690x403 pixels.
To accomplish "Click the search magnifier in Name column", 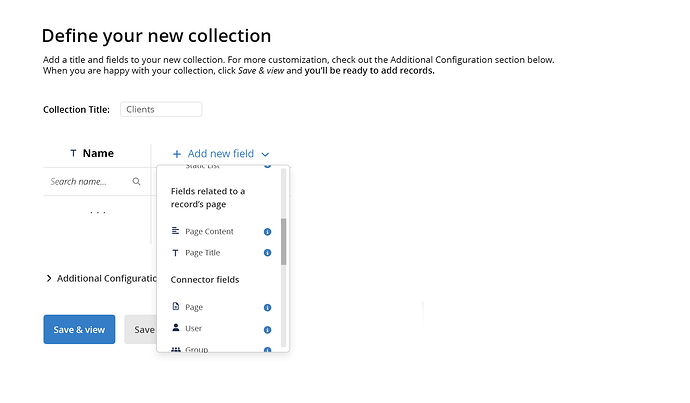I will (136, 182).
